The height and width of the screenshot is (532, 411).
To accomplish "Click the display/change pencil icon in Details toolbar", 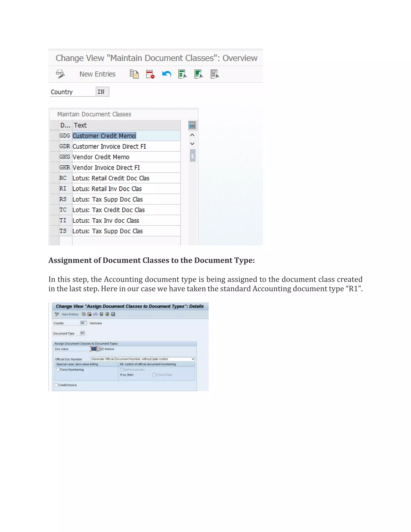I will (x=57, y=314).
